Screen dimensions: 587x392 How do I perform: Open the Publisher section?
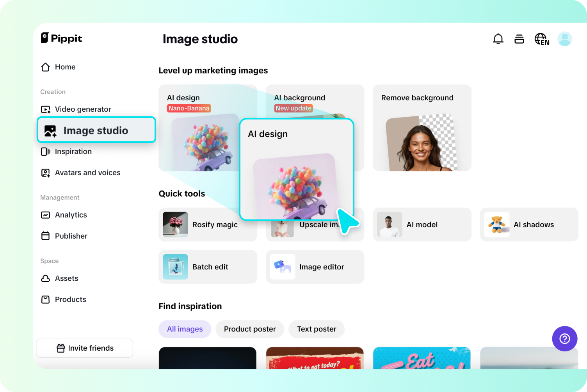pos(71,236)
